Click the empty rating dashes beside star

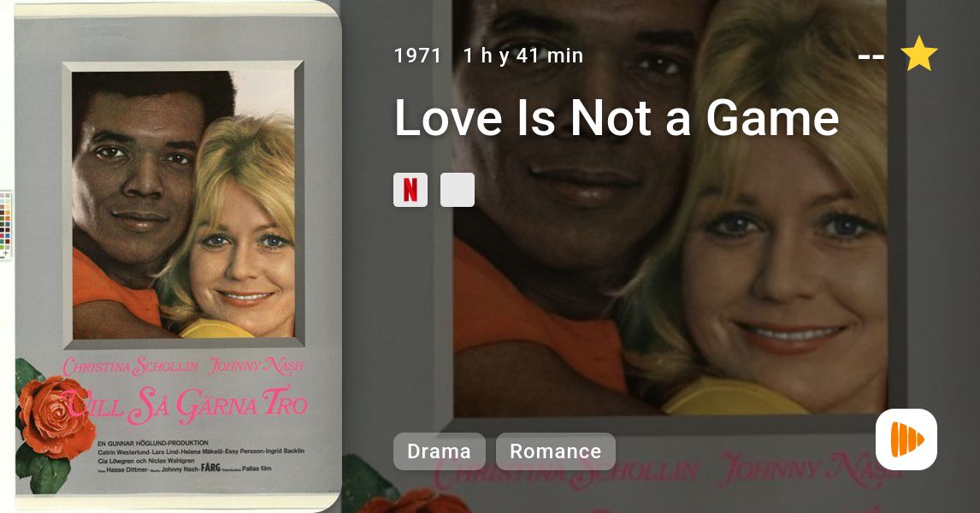point(871,57)
